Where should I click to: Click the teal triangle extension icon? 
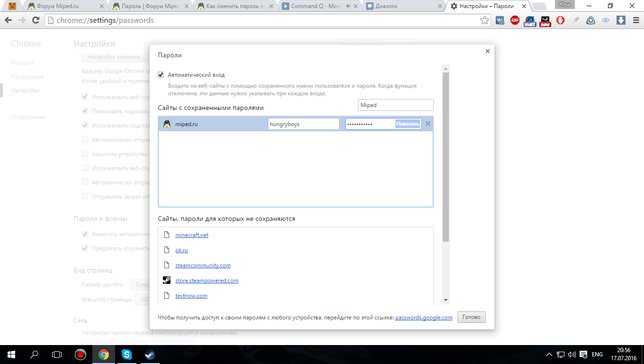click(x=590, y=20)
